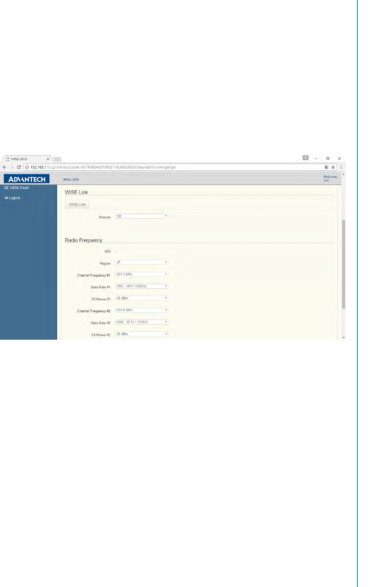Open WISE-PaaS in the sidebar
This screenshot has height=587, width=392.
[x=19, y=188]
